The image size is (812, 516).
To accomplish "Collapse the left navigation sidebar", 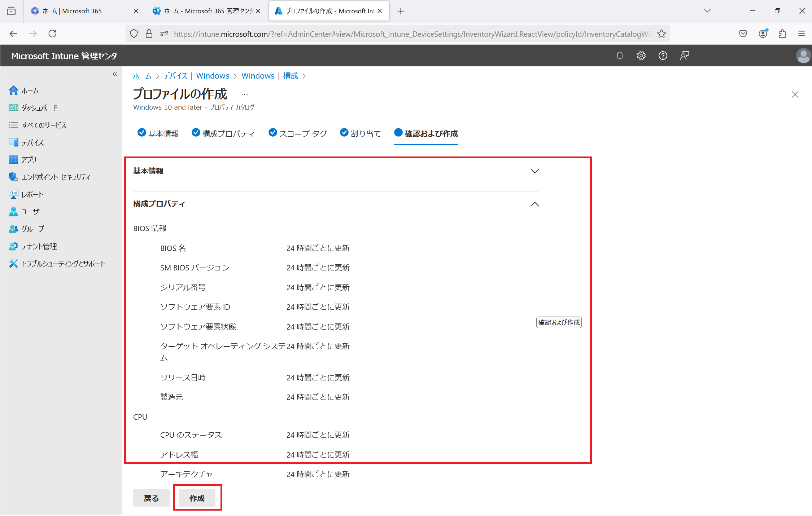I will (x=115, y=74).
